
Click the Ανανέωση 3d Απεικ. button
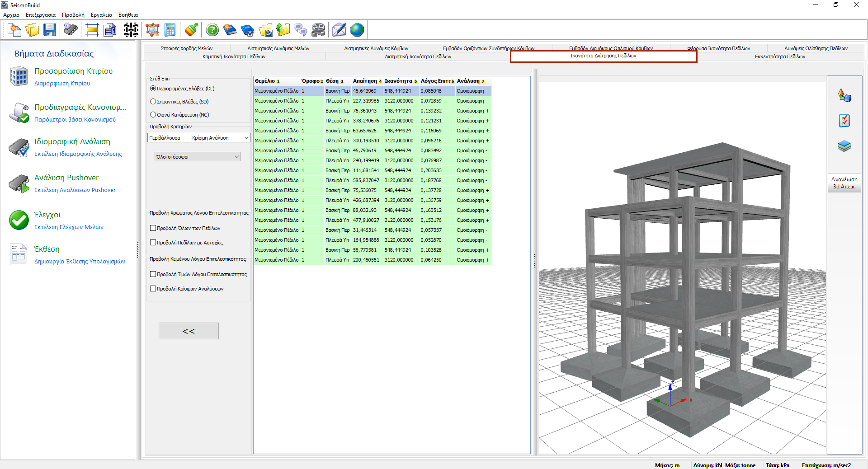coord(844,183)
